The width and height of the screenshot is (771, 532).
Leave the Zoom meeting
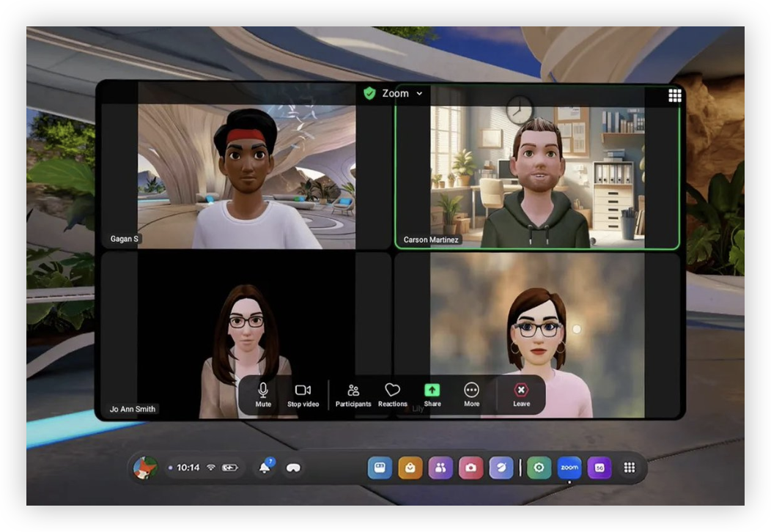point(521,395)
